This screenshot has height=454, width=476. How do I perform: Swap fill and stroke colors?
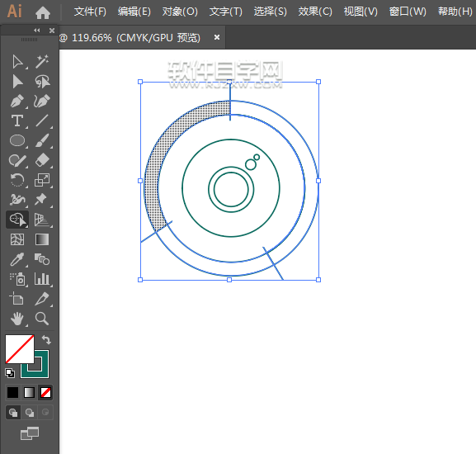point(46,339)
